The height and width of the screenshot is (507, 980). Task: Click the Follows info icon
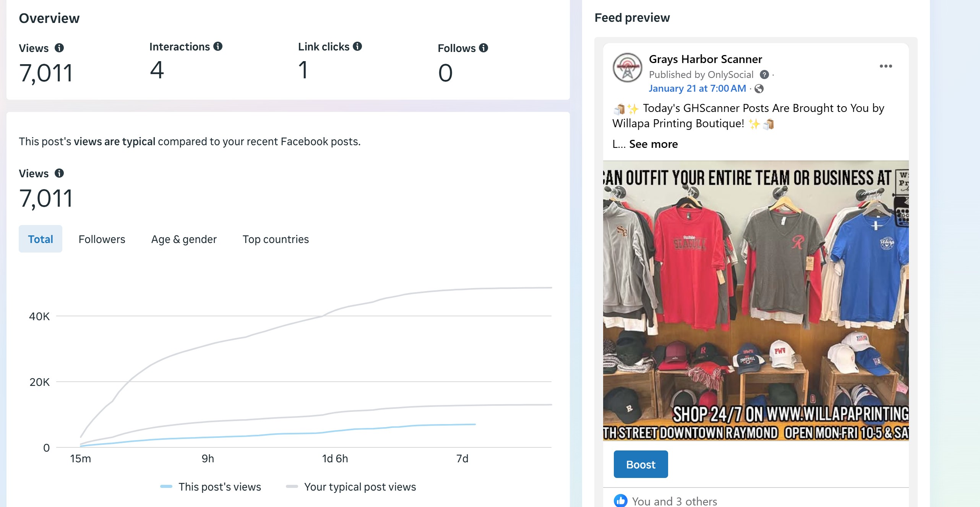pos(484,48)
